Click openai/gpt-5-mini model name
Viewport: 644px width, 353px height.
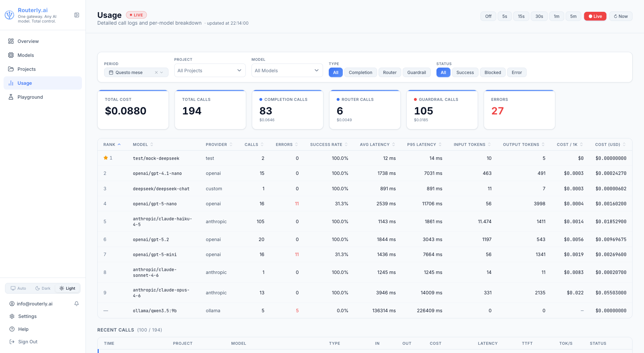(155, 255)
